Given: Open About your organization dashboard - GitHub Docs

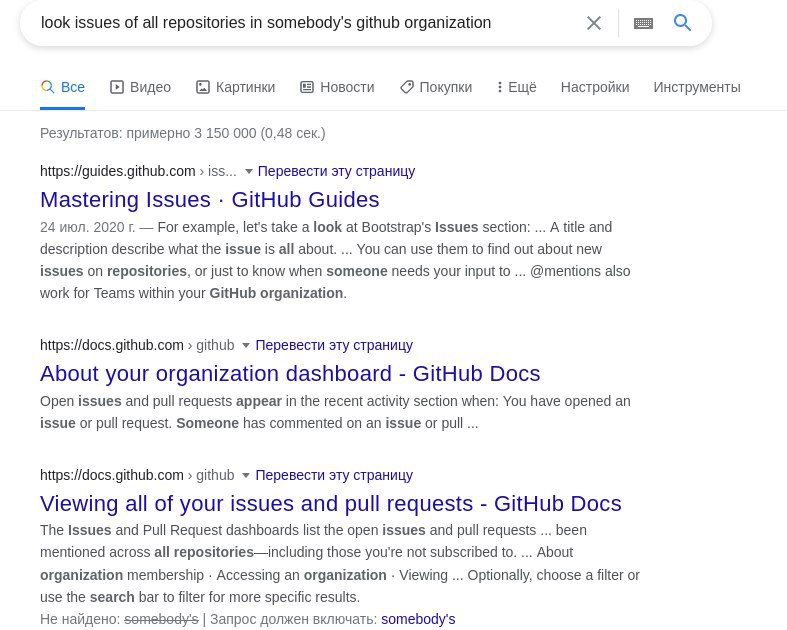Looking at the screenshot, I should (290, 374).
